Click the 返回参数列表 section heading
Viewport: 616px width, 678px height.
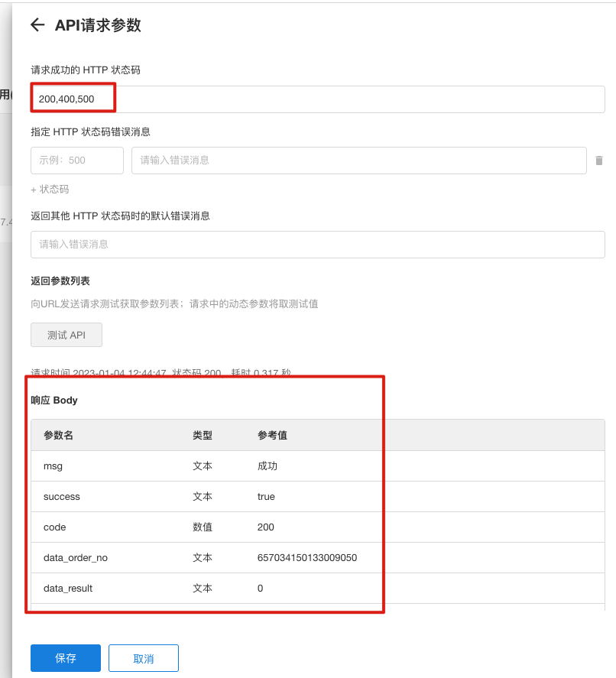point(60,281)
